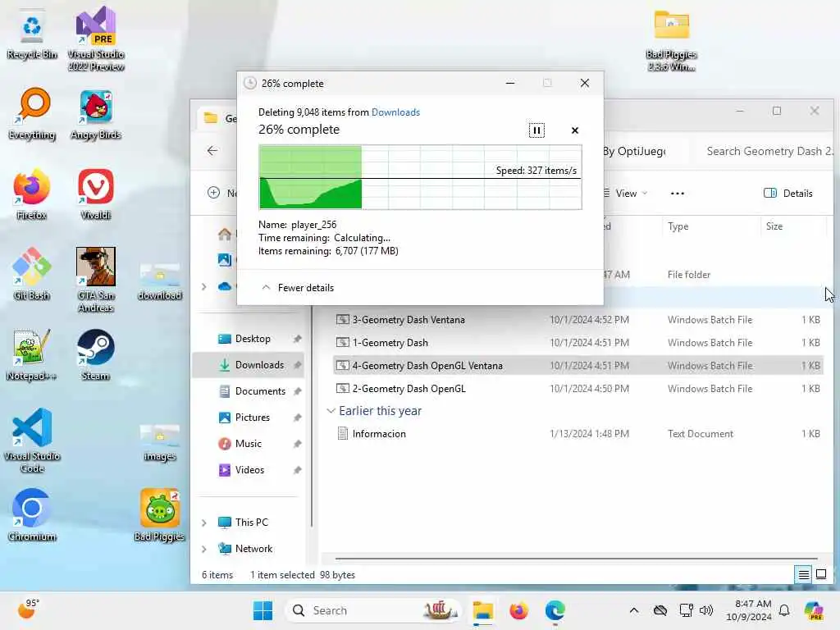
Task: Open the clock and date 8:47 AM
Action: (748, 610)
